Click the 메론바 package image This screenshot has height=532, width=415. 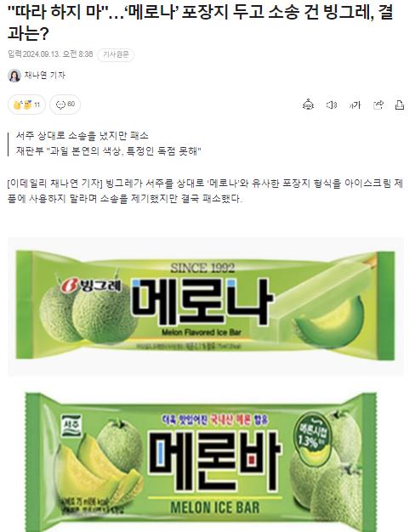201,462
